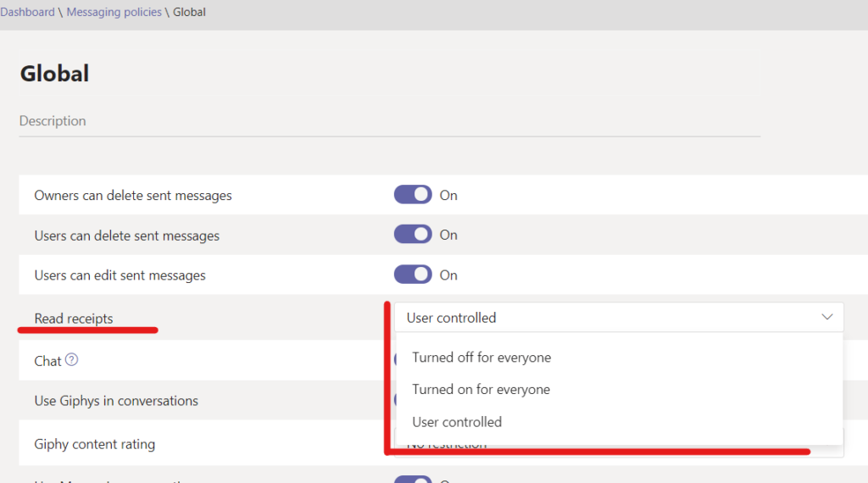Click the Global page heading
868x483 pixels.
pos(54,74)
